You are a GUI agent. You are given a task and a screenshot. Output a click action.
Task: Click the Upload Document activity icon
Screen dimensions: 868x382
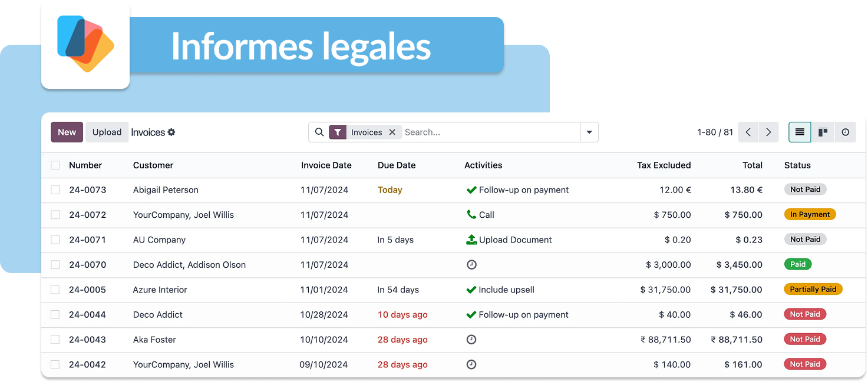[471, 240]
